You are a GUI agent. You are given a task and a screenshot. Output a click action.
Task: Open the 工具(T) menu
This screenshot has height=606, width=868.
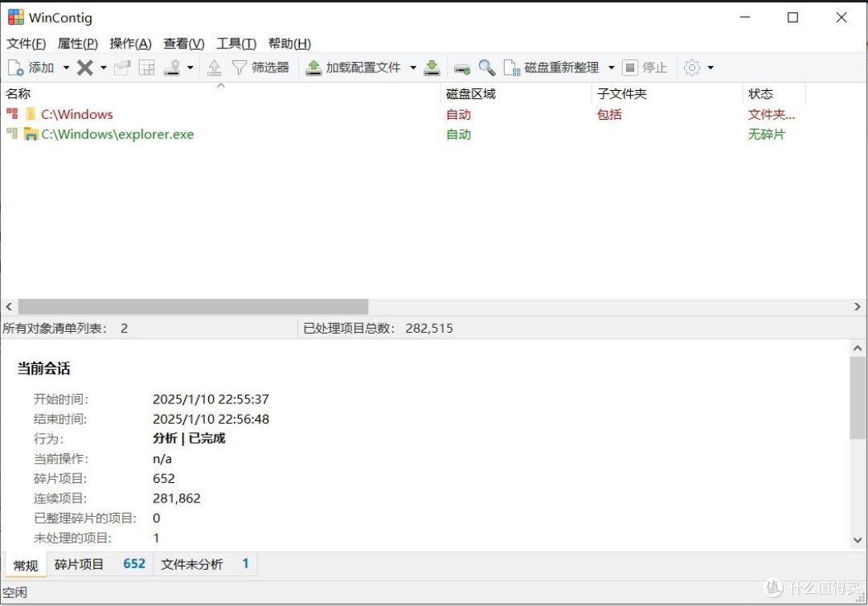(236, 43)
